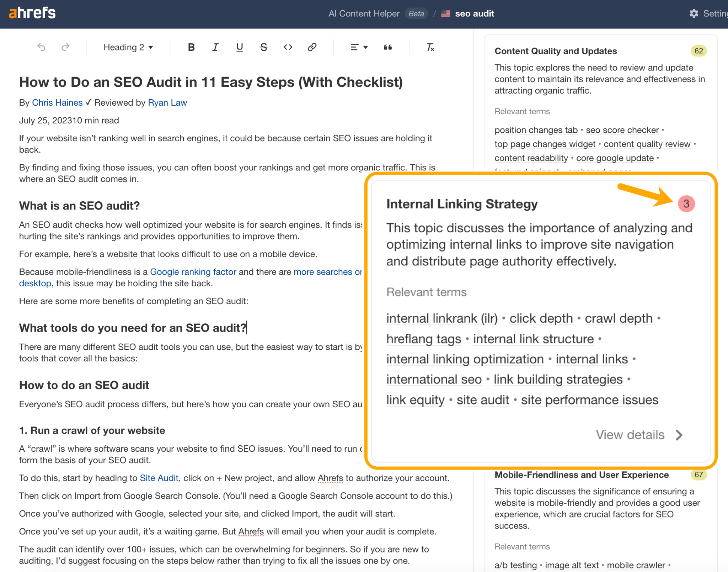This screenshot has height=572, width=728.
Task: Open the text alignment dropdown
Action: tap(358, 47)
